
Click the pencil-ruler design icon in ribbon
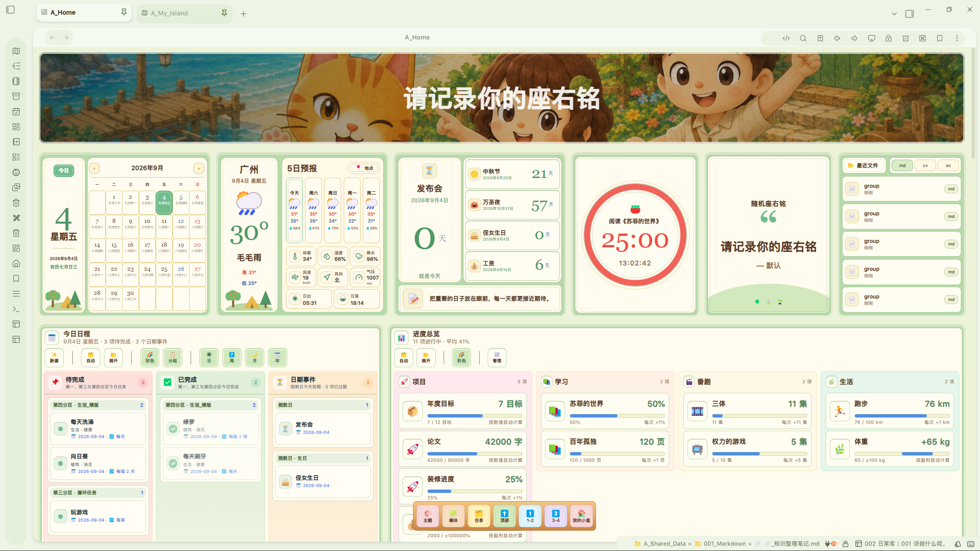pyautogui.click(x=16, y=218)
